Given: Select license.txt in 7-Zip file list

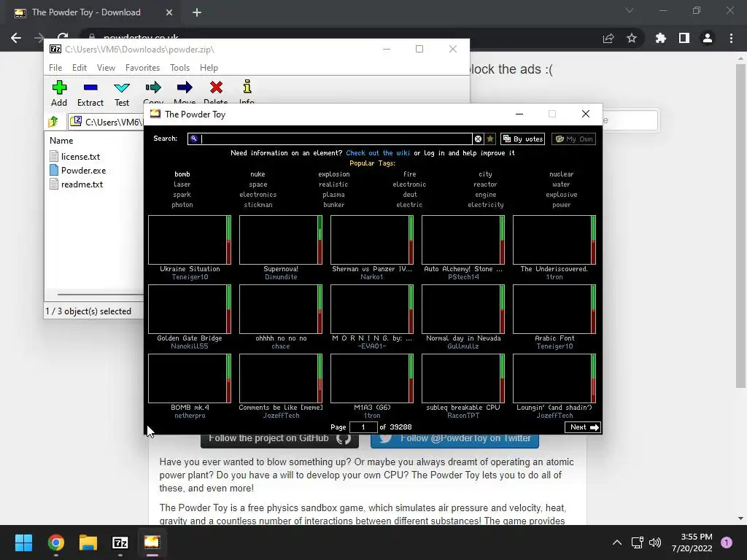Looking at the screenshot, I should pyautogui.click(x=75, y=157).
